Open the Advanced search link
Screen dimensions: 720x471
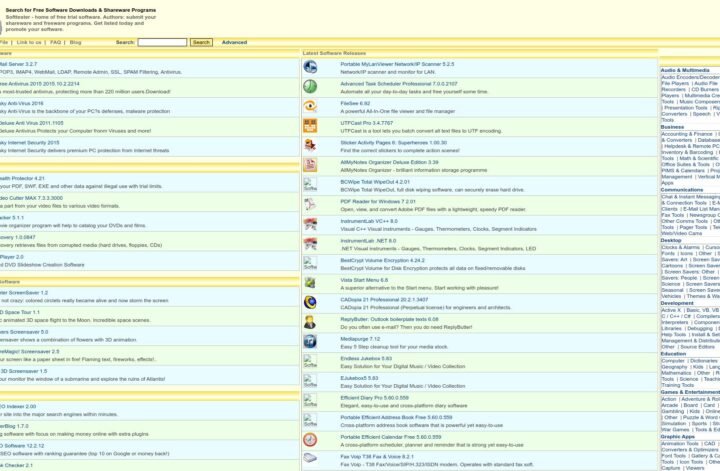(x=234, y=42)
